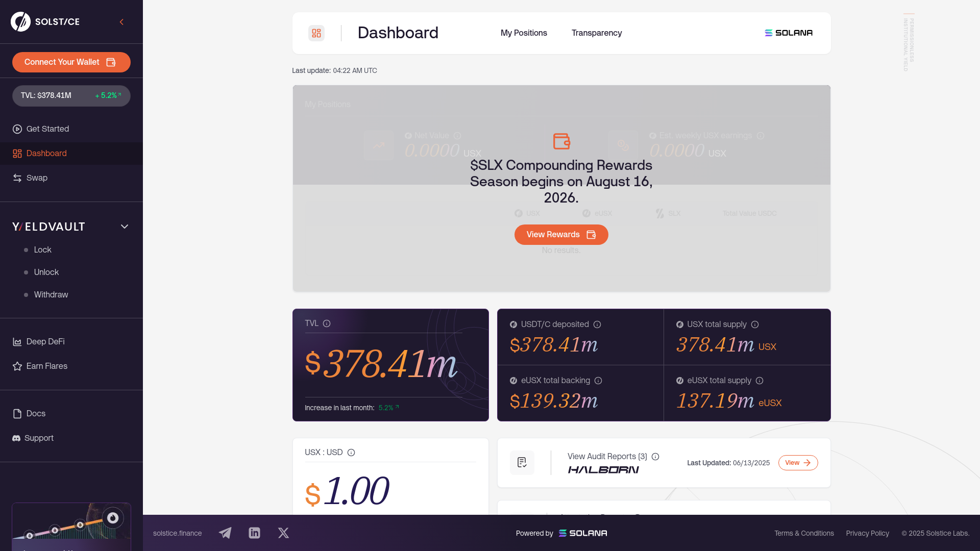Click the wallet icon above rewards message
This screenshot has height=551, width=980.
[x=561, y=141]
